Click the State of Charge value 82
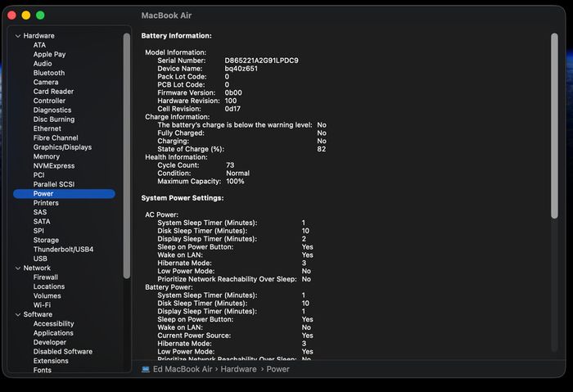This screenshot has height=392, width=573. point(321,149)
